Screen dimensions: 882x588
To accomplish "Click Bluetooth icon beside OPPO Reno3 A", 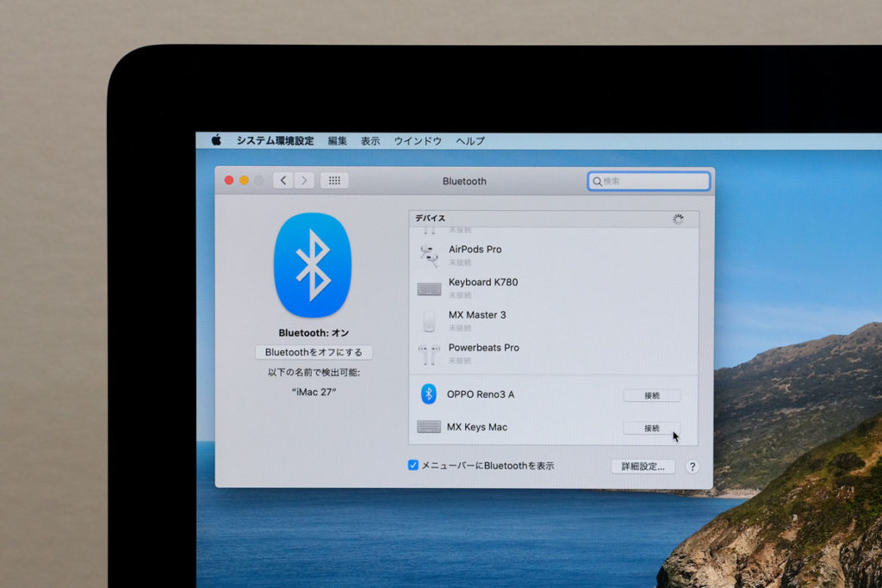I will pos(429,394).
